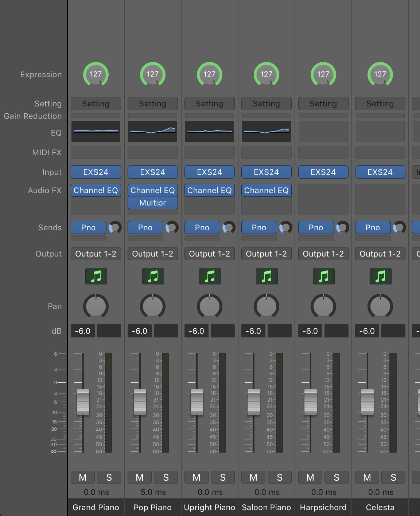Open Saloon Piano Channel EQ plug-in

point(267,191)
